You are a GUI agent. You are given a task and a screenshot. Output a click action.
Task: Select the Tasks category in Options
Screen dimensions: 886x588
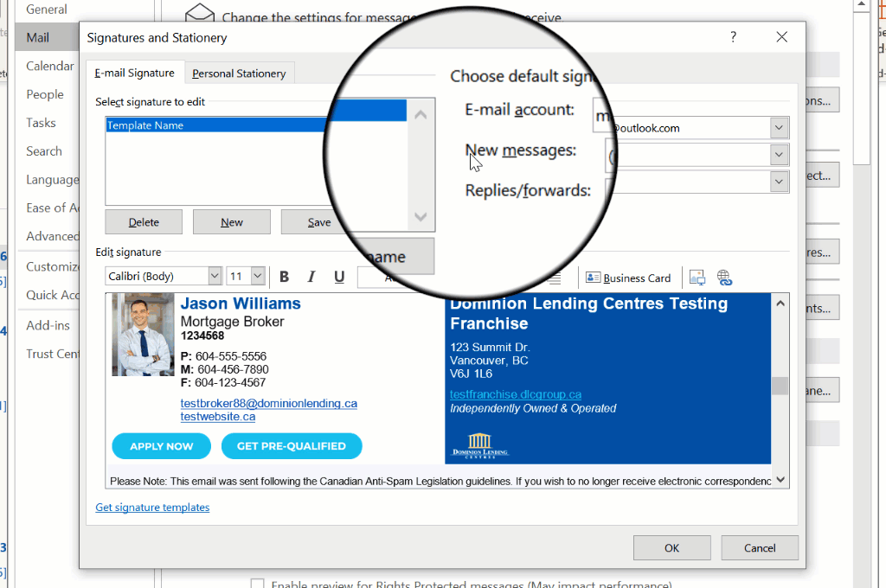[x=42, y=123]
